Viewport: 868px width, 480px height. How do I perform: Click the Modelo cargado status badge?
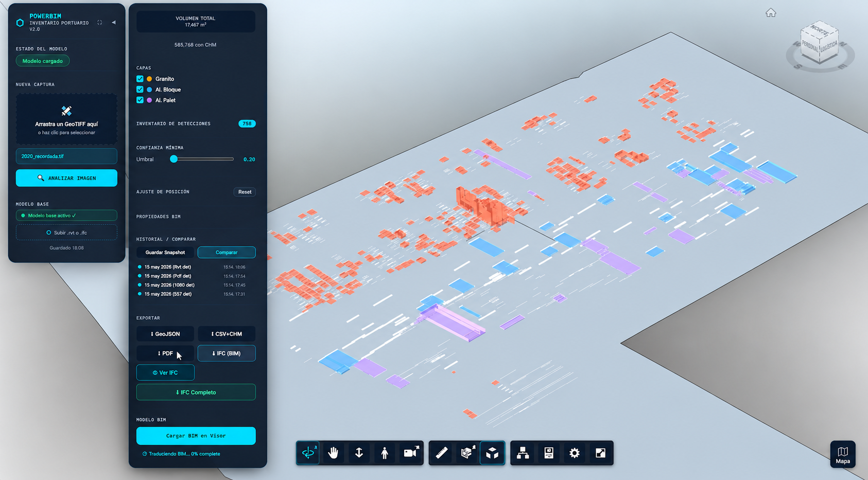(43, 61)
